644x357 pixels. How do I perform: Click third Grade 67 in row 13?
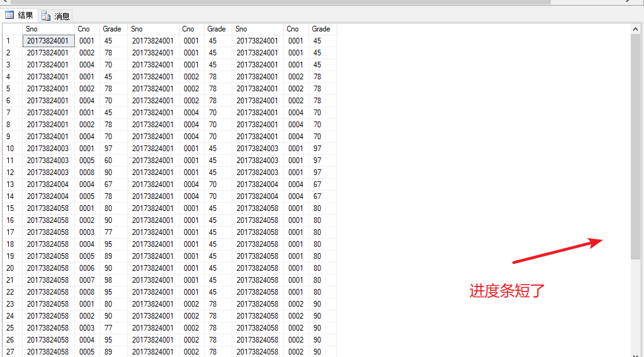[x=323, y=184]
